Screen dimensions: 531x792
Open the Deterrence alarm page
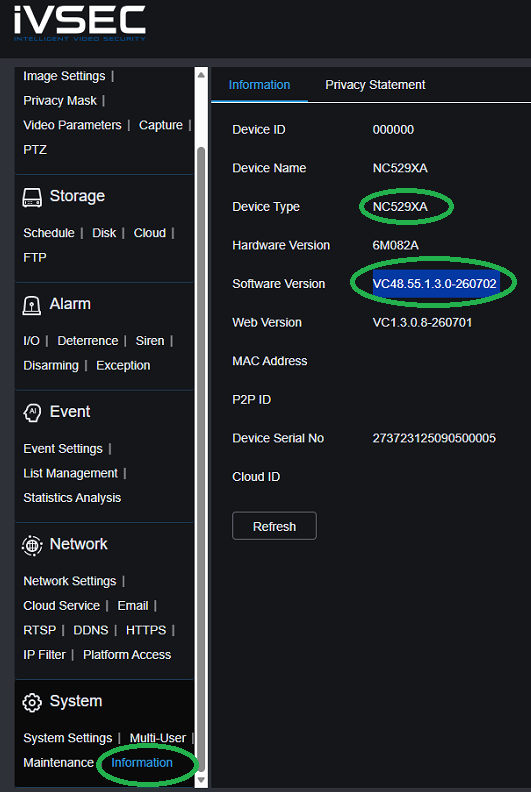tap(87, 341)
